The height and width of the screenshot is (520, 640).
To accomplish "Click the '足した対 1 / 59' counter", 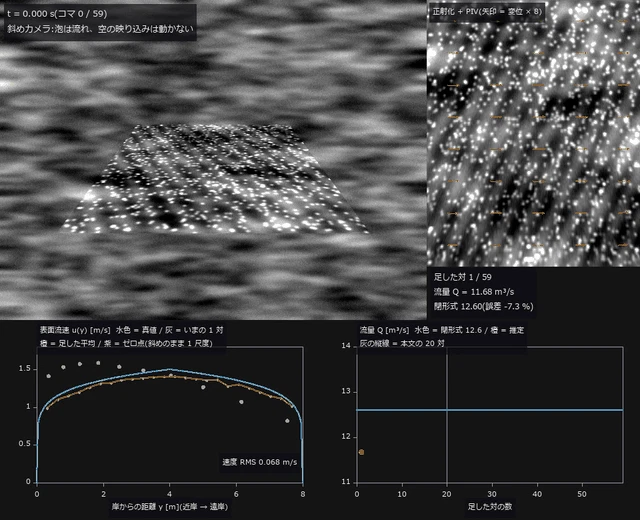I will pos(462,277).
